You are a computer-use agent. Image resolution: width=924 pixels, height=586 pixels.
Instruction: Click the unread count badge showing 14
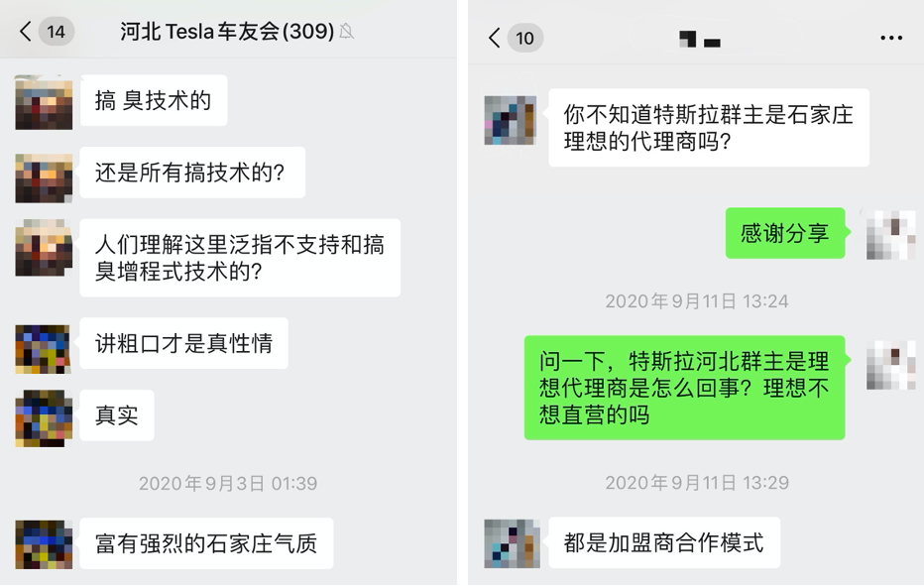tap(57, 32)
